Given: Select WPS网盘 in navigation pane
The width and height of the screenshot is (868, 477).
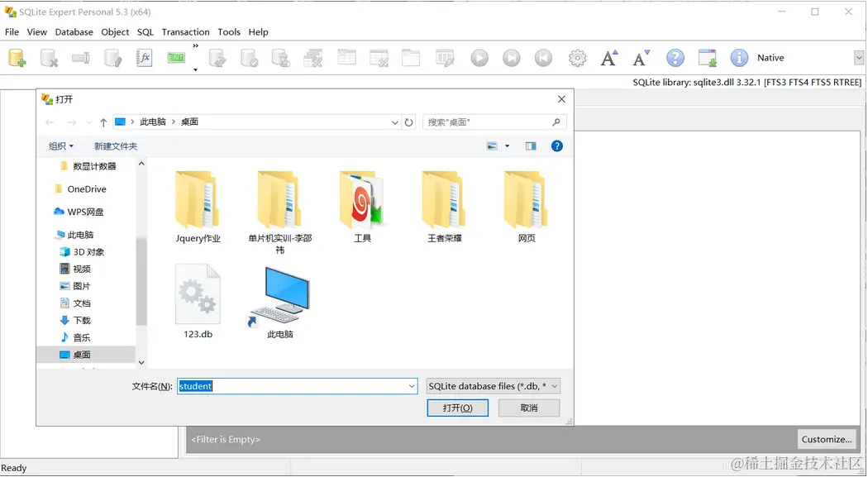Looking at the screenshot, I should 79,212.
